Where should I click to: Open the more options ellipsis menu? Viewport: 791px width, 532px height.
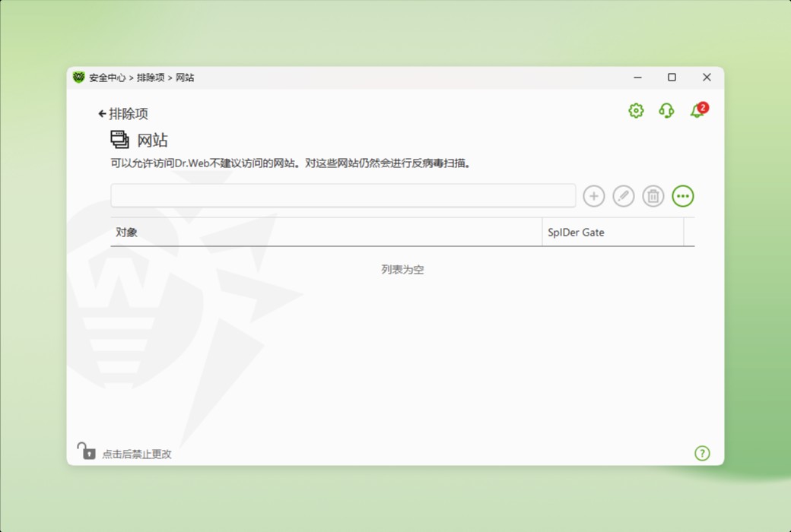click(x=682, y=195)
